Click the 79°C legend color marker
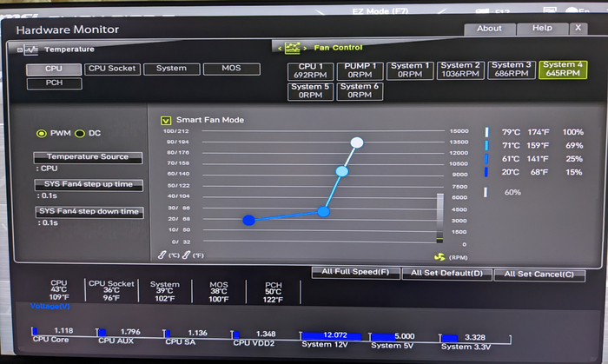The height and width of the screenshot is (364, 608). (x=486, y=132)
